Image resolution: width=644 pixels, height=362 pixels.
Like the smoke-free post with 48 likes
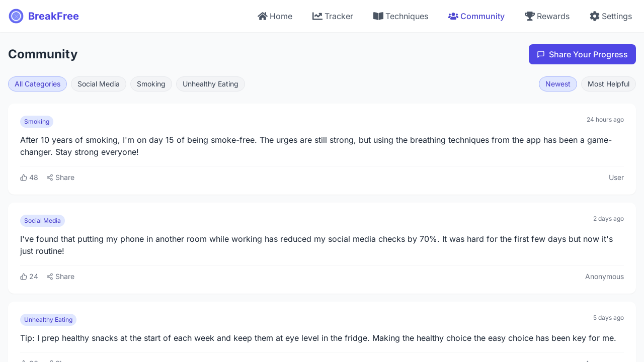click(x=29, y=177)
